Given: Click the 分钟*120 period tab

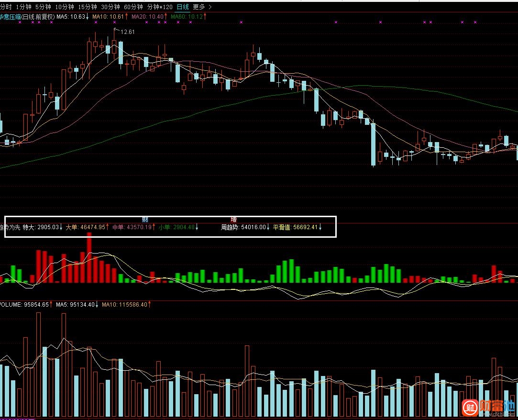Looking at the screenshot, I should click(160, 7).
